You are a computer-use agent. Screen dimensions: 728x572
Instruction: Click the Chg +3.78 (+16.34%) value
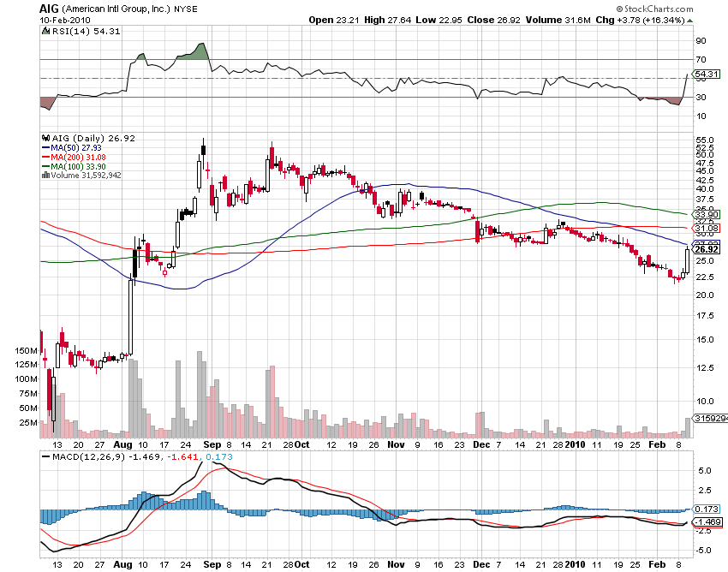tap(641, 20)
